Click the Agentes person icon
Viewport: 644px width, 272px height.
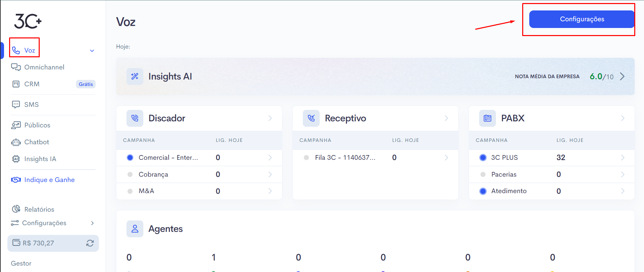pos(135,229)
